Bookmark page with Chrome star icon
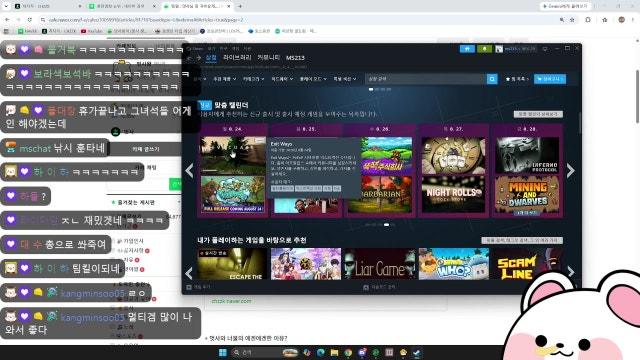 [x=572, y=20]
